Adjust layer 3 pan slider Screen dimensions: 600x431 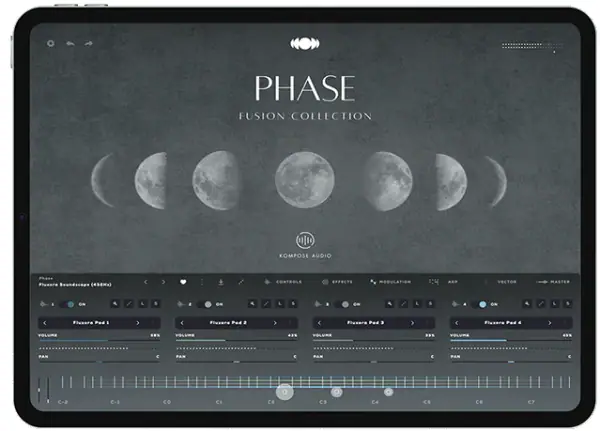[374, 361]
